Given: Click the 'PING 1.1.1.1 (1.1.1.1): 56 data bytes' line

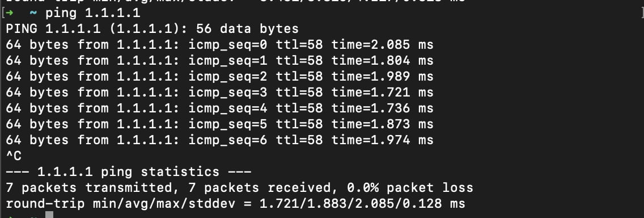Looking at the screenshot, I should 152,29.
